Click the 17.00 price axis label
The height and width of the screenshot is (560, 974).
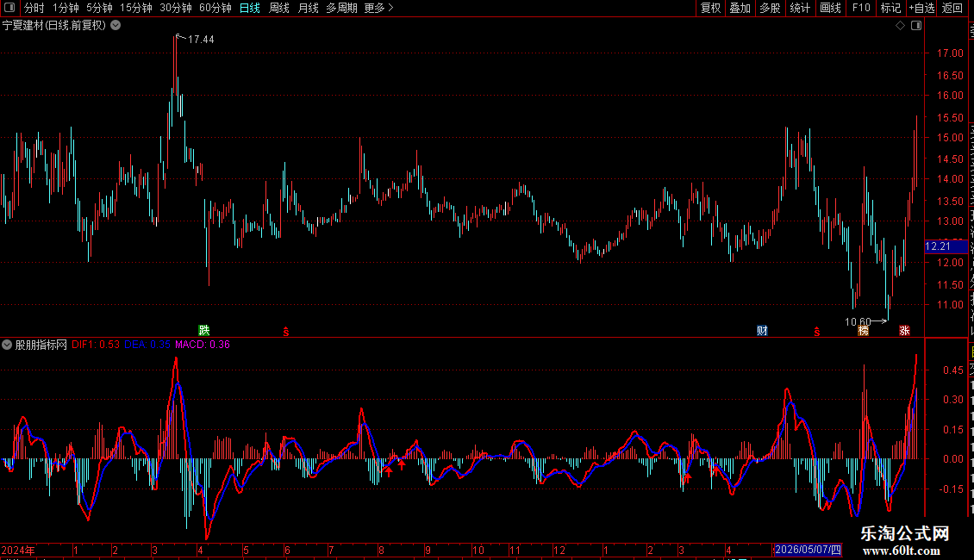[950, 53]
